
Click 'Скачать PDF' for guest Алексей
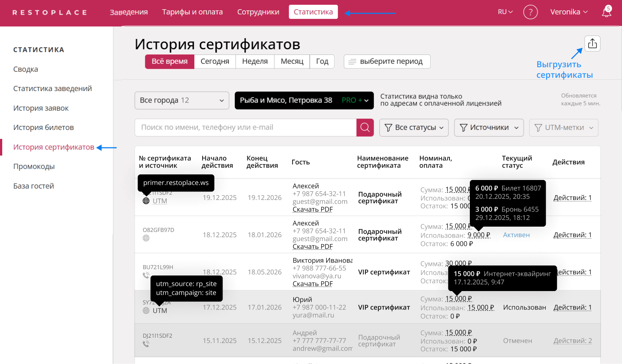click(312, 209)
